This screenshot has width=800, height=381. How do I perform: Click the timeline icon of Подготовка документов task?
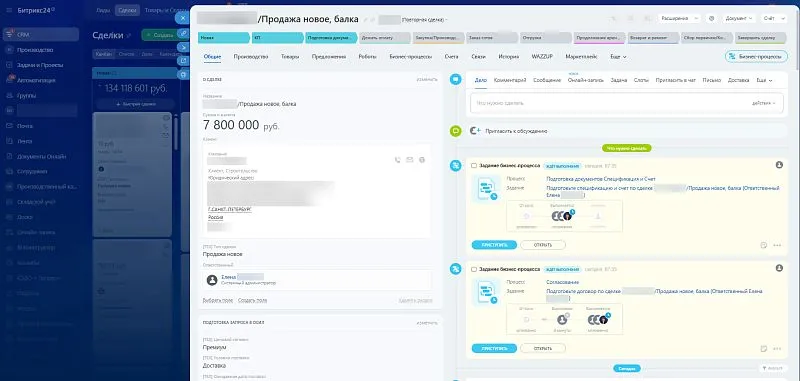(455, 165)
